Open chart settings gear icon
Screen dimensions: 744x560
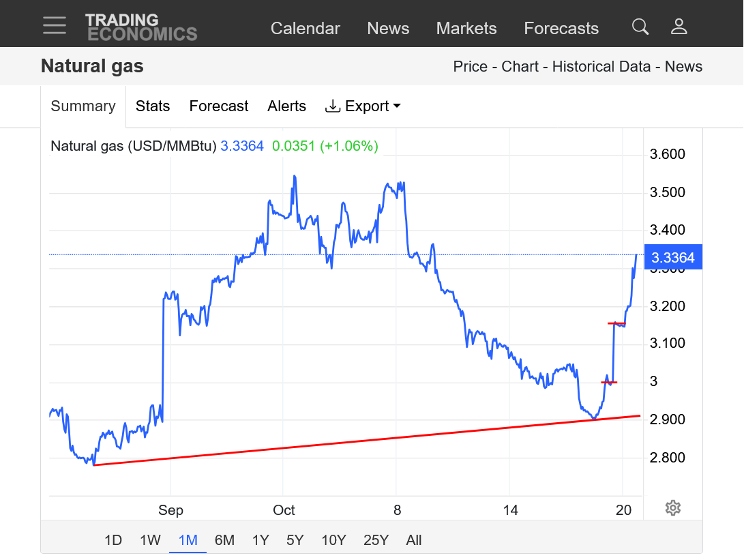tap(672, 508)
